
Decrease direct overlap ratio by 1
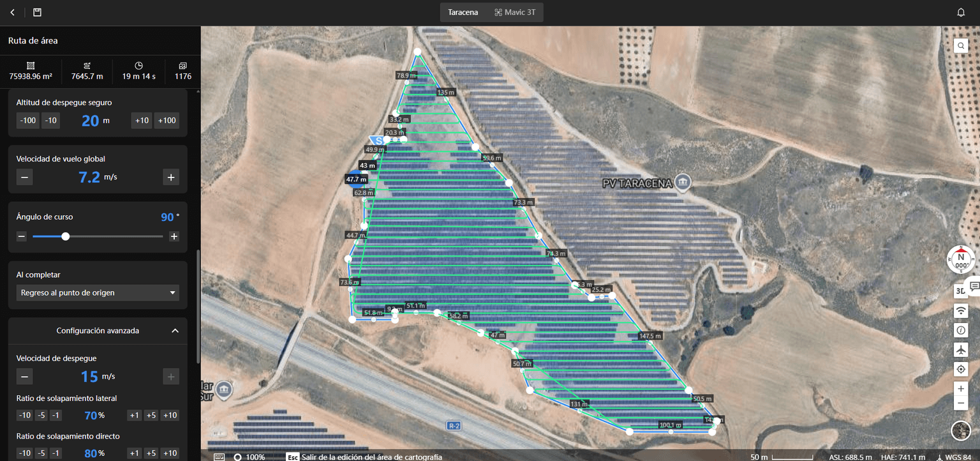[x=56, y=453]
